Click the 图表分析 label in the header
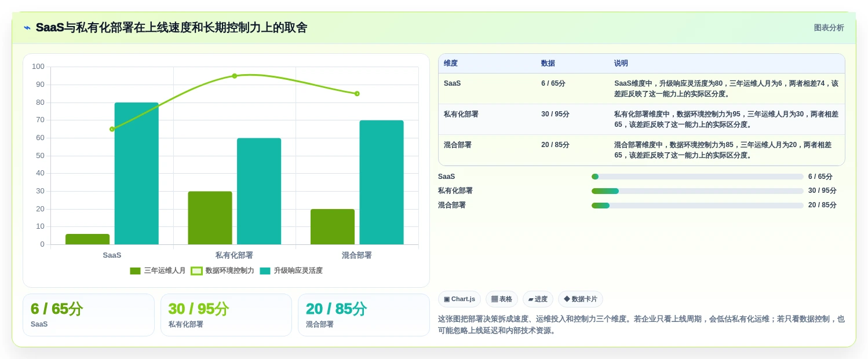This screenshot has height=359, width=868. 829,28
